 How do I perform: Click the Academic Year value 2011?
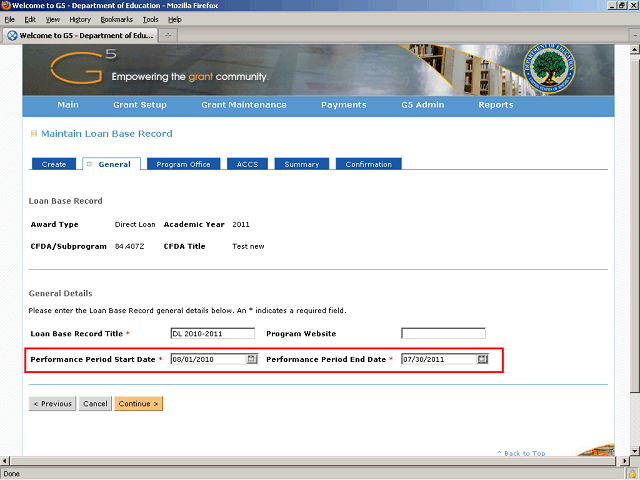click(241, 224)
